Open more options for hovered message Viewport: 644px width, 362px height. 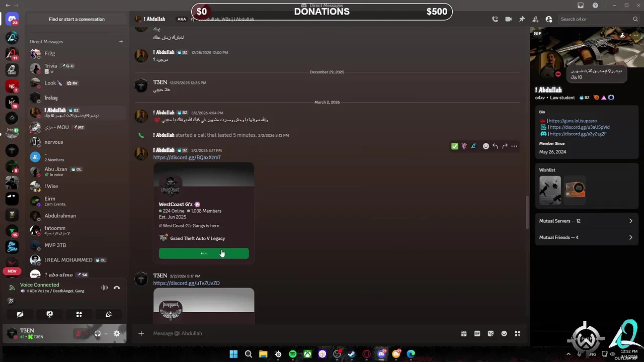pos(514,146)
